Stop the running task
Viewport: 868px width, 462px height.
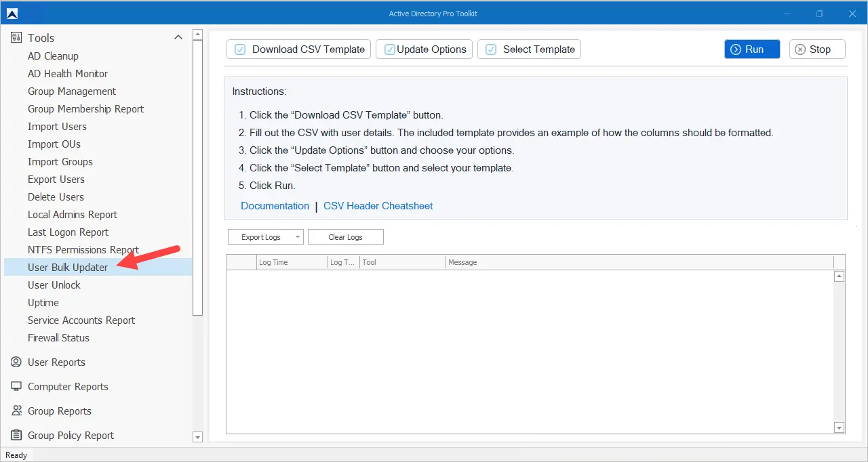(817, 49)
